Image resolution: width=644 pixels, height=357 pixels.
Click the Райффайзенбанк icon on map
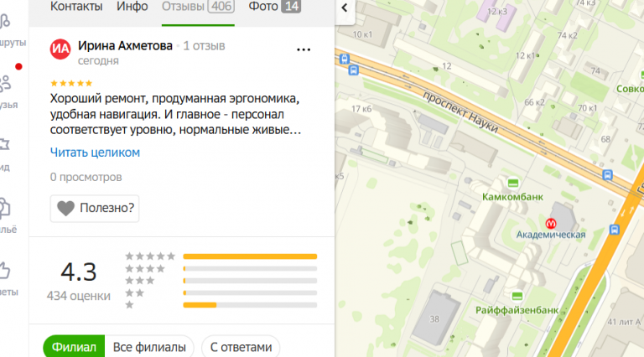[x=517, y=296]
